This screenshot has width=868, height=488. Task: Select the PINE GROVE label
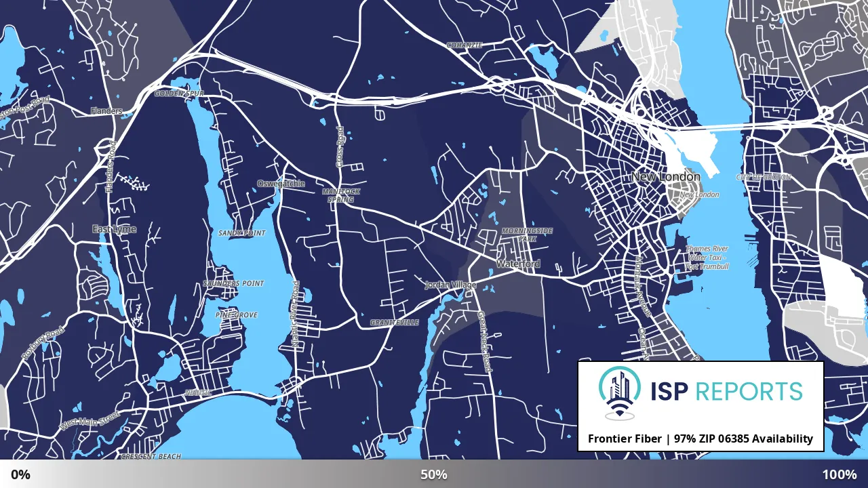point(236,315)
